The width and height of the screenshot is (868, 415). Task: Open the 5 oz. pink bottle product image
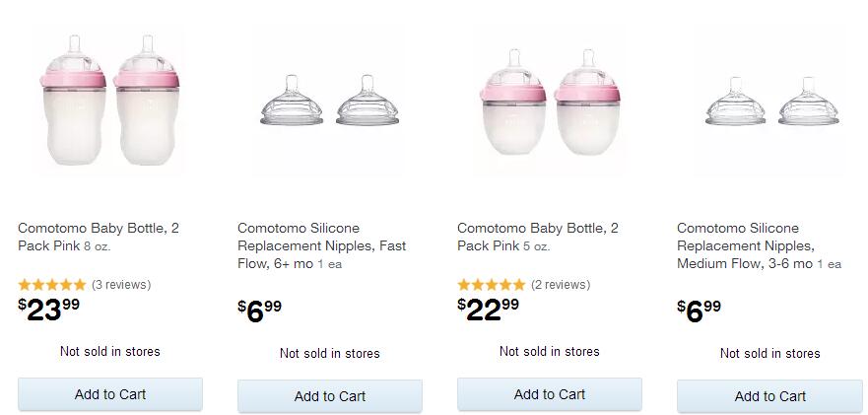[x=550, y=102]
